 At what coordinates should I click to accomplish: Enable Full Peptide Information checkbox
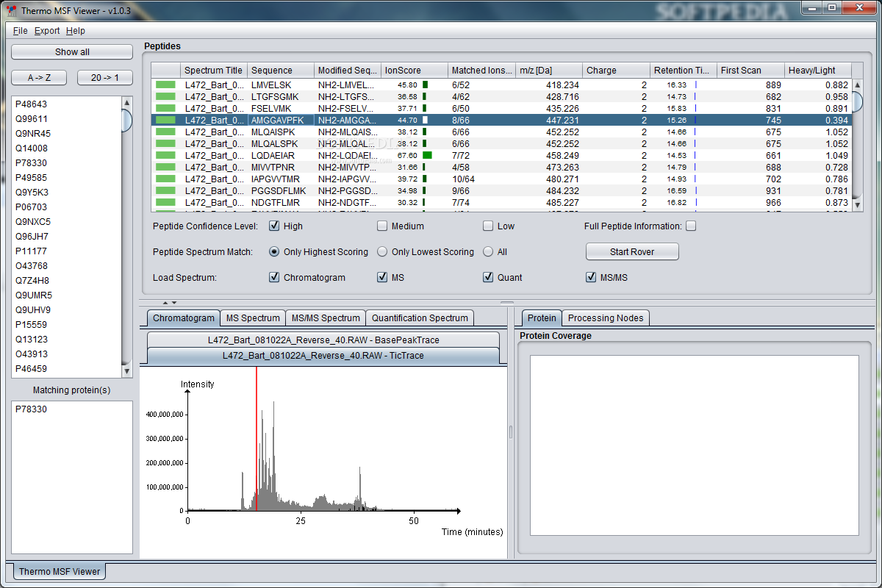click(x=691, y=226)
